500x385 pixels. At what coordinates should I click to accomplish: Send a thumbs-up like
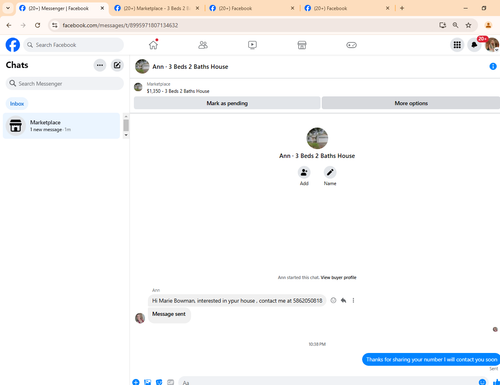496,382
